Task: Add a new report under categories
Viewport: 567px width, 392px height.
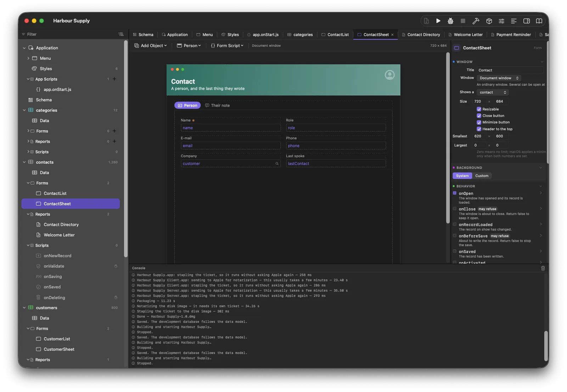Action: pyautogui.click(x=114, y=141)
